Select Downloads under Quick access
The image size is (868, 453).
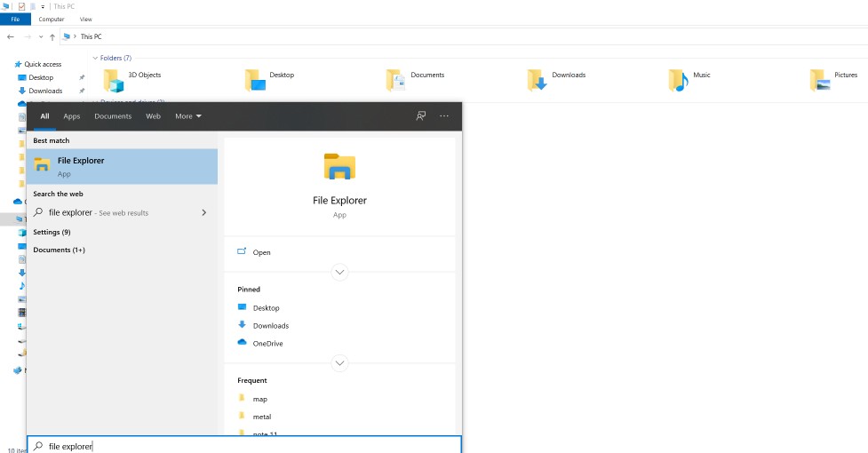[x=45, y=91]
